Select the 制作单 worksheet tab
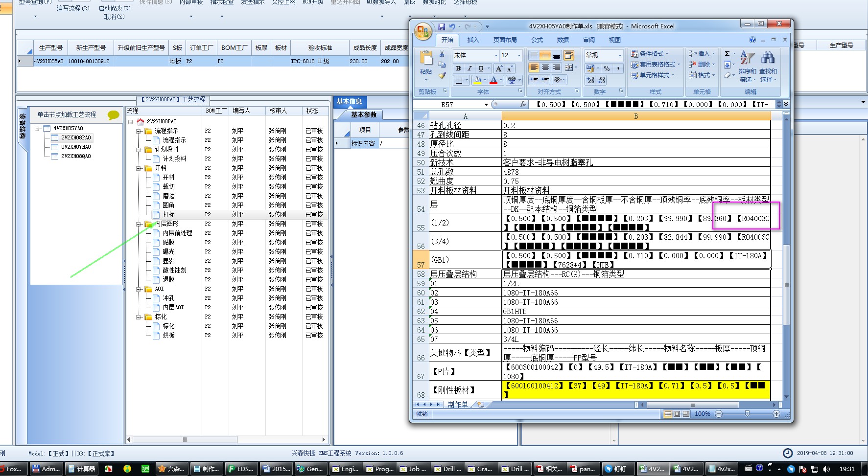The width and height of the screenshot is (868, 476). (x=458, y=405)
